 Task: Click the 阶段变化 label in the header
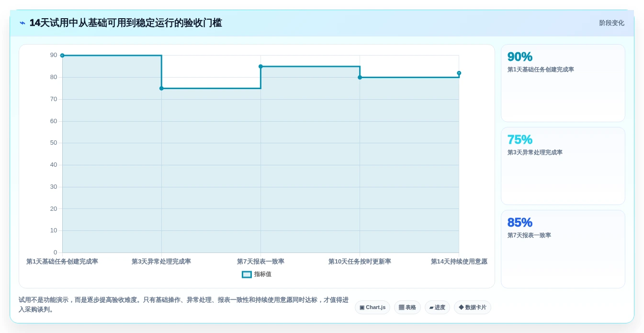pos(611,23)
